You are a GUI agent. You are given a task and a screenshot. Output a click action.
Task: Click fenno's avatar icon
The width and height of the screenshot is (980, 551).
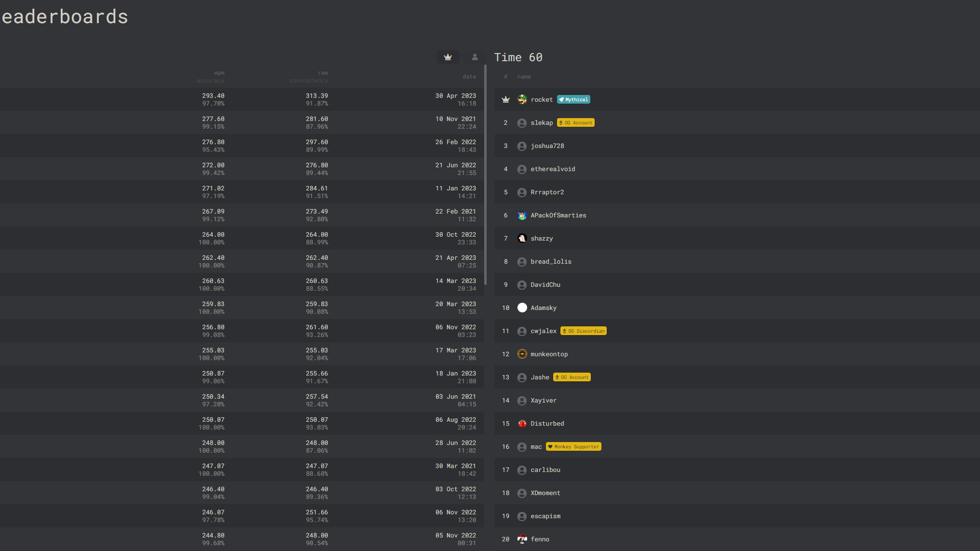click(x=522, y=539)
